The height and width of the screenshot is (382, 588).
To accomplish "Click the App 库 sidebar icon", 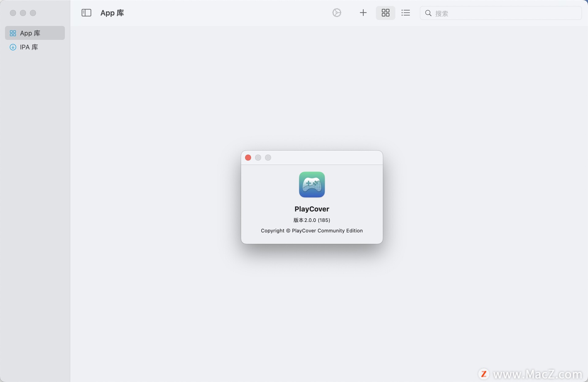I will click(13, 33).
